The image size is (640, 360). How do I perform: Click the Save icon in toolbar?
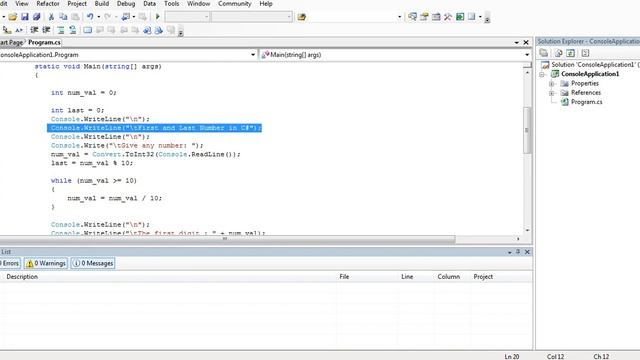(x=25, y=17)
